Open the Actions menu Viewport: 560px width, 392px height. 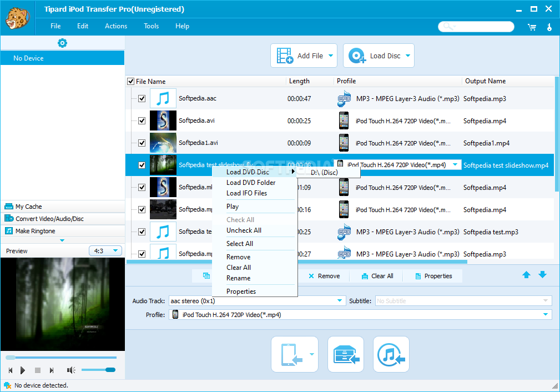click(x=116, y=26)
